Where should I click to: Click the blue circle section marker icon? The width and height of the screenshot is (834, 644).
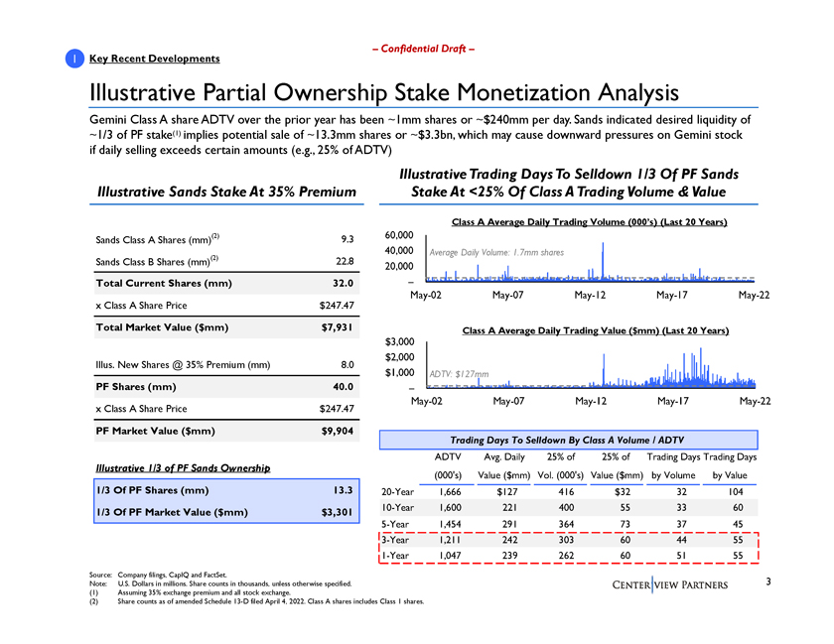(74, 59)
